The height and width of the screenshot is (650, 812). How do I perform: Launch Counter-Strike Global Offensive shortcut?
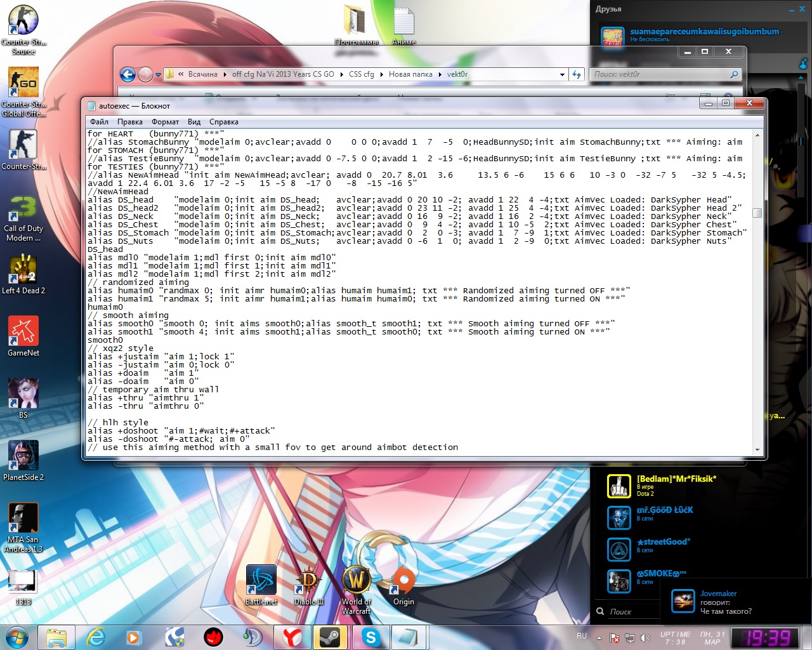pyautogui.click(x=23, y=92)
